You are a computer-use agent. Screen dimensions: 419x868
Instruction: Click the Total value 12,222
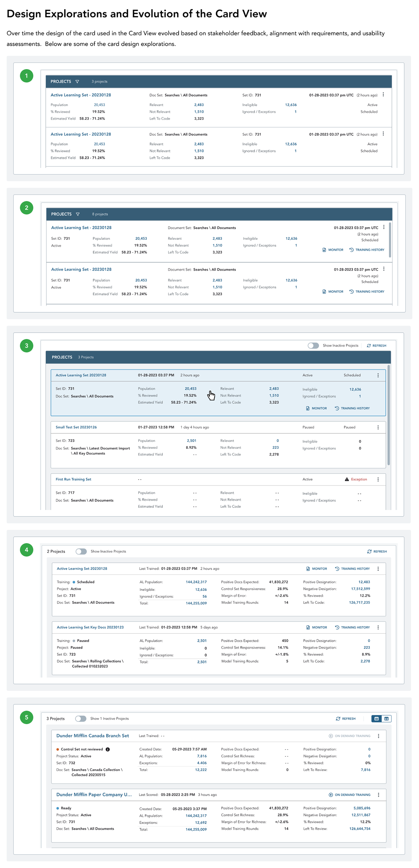coord(201,770)
